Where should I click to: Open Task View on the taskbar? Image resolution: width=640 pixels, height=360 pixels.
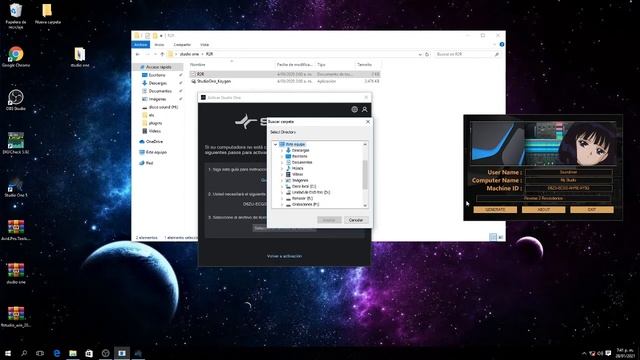[x=40, y=353]
